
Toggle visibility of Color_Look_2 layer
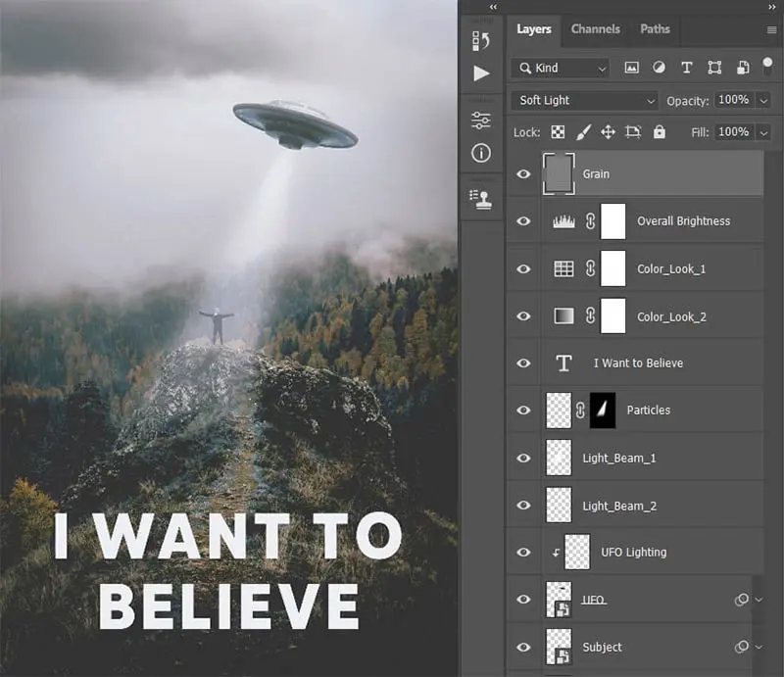coord(523,316)
